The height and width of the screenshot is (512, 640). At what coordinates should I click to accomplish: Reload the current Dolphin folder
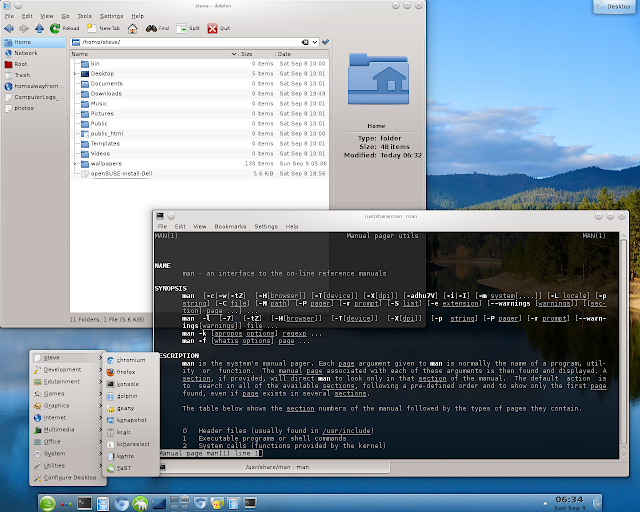coord(64,28)
